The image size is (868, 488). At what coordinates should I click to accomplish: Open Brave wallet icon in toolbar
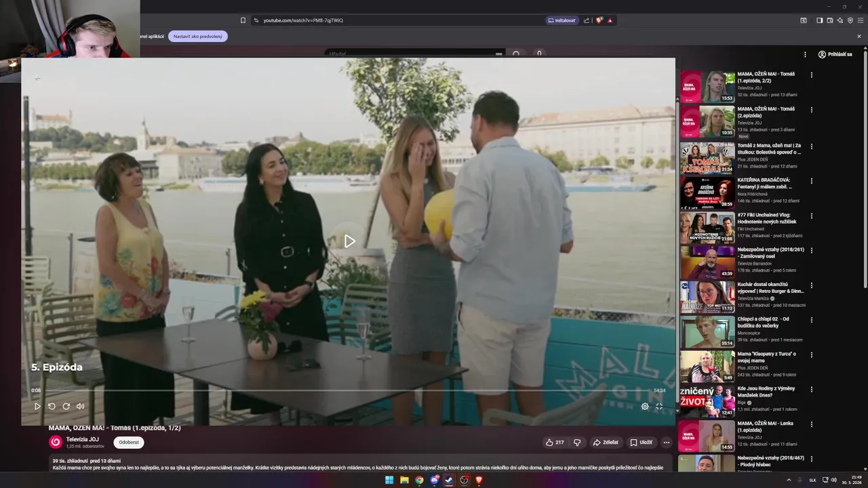click(830, 20)
